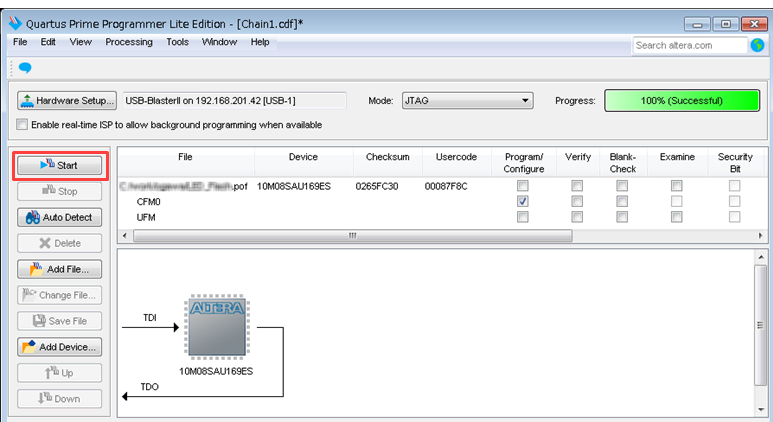Click the vertical scrollbar thumb in chain view
The image size is (773, 422).
pos(761,325)
